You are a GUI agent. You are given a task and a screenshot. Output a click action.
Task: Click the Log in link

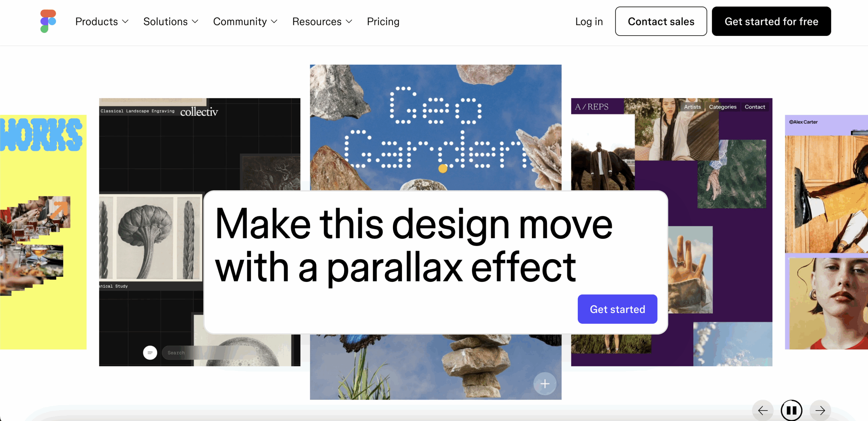(589, 21)
